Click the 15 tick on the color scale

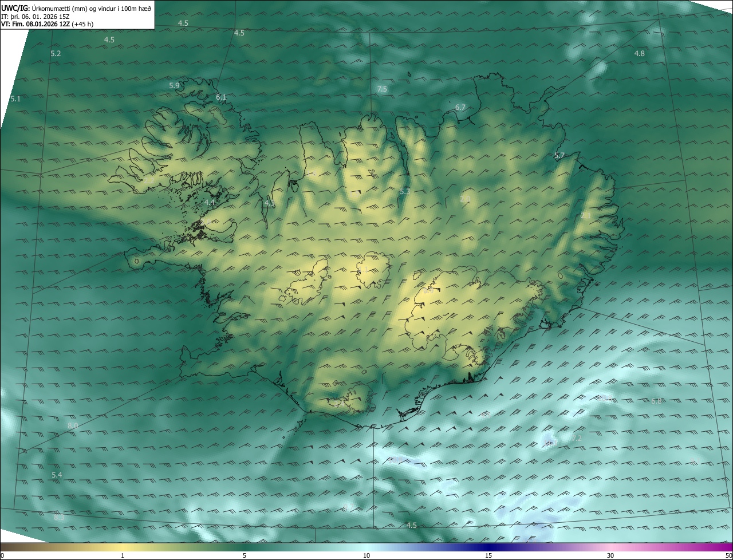pos(488,555)
